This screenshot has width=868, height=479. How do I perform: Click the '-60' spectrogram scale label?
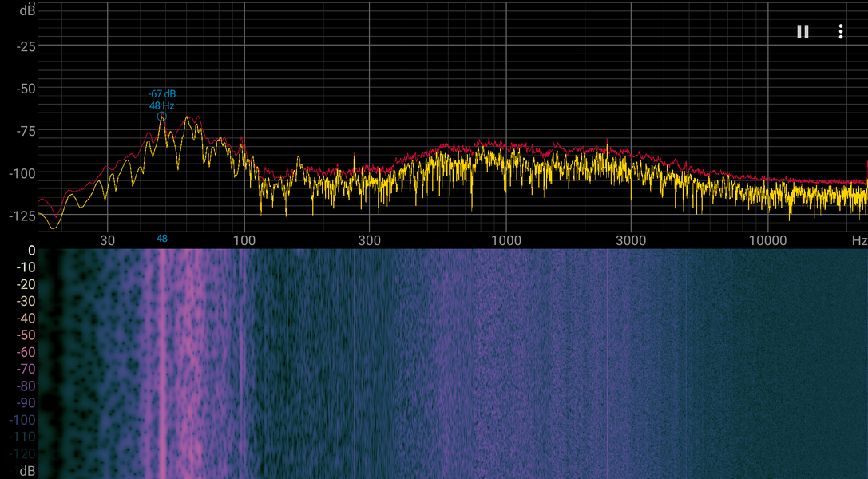point(26,352)
